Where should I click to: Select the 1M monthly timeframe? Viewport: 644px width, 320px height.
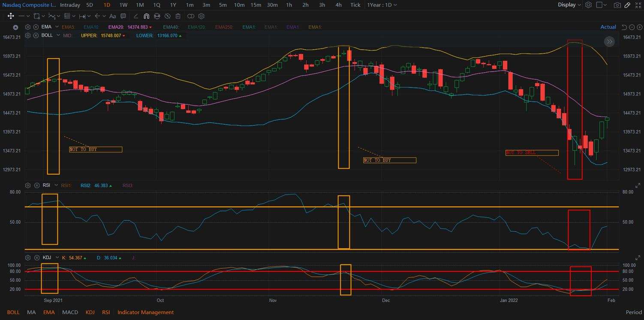point(140,5)
